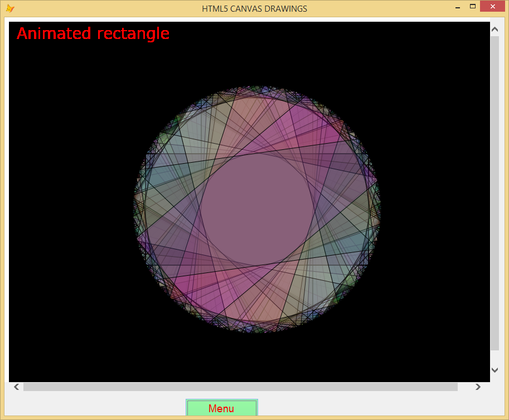The image size is (509, 420).
Task: Click the green Menu button
Action: point(222,408)
